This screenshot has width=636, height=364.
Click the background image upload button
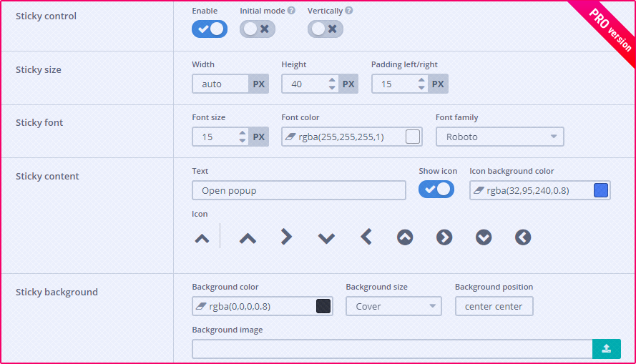coord(606,349)
